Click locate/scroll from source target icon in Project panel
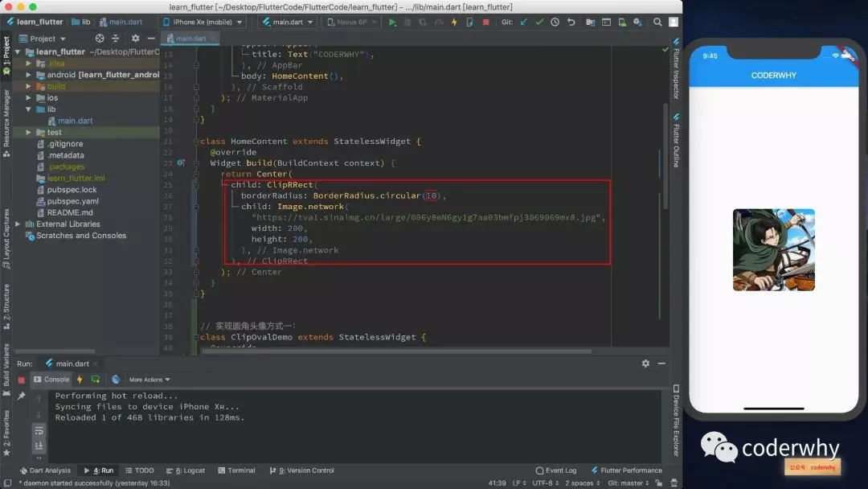This screenshot has width=868, height=489. (100, 39)
